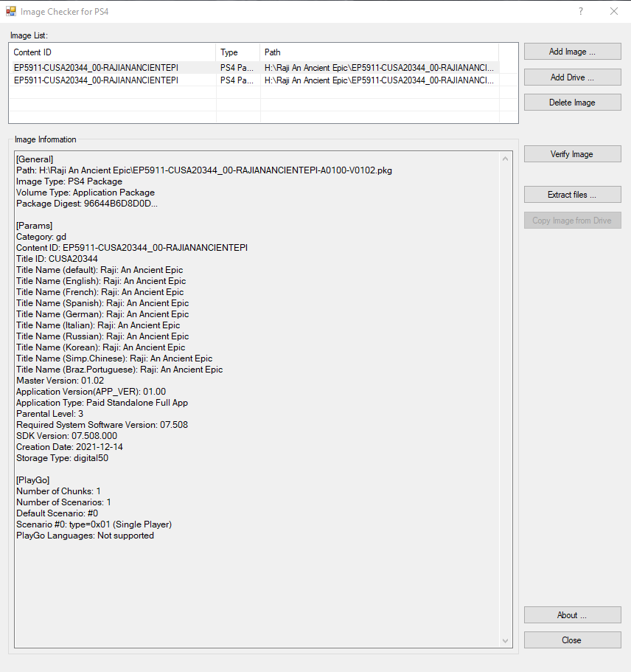The width and height of the screenshot is (631, 672).
Task: Click the scroll-up arrow of Image Information
Action: [x=506, y=159]
